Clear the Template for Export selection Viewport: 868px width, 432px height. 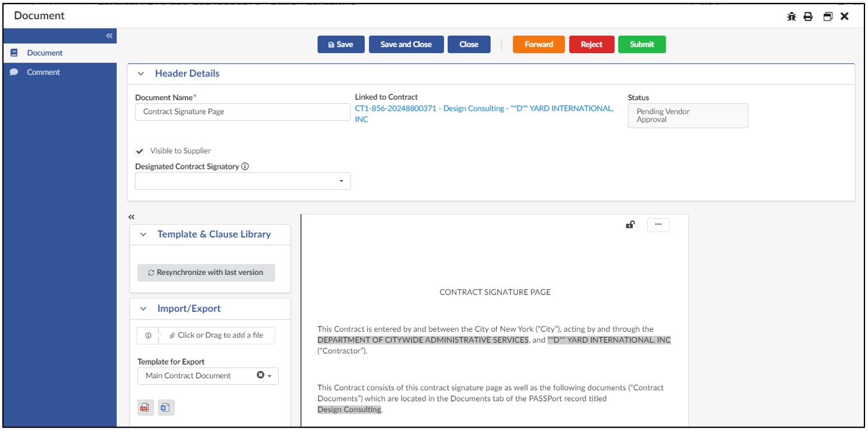click(261, 376)
